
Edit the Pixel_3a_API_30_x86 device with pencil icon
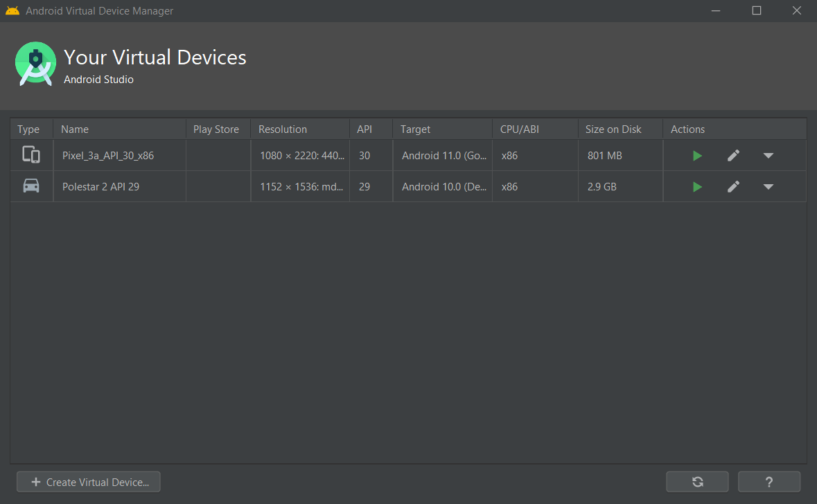coord(733,156)
